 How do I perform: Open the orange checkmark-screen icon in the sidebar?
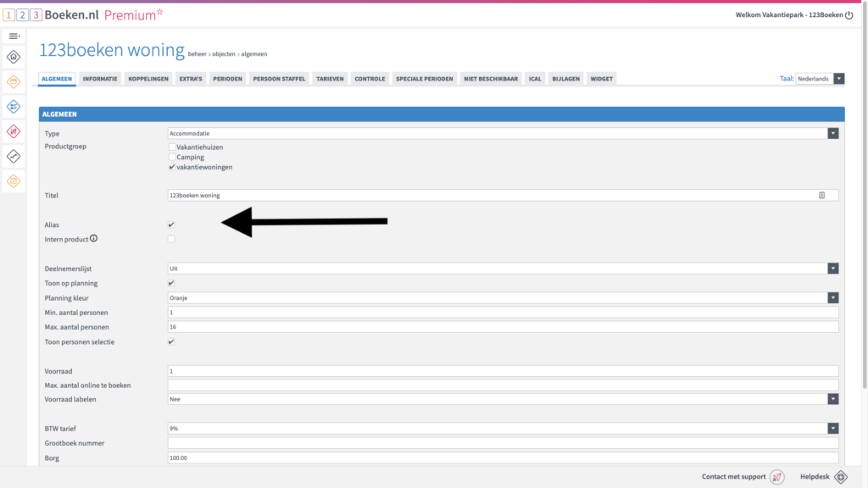tap(14, 181)
